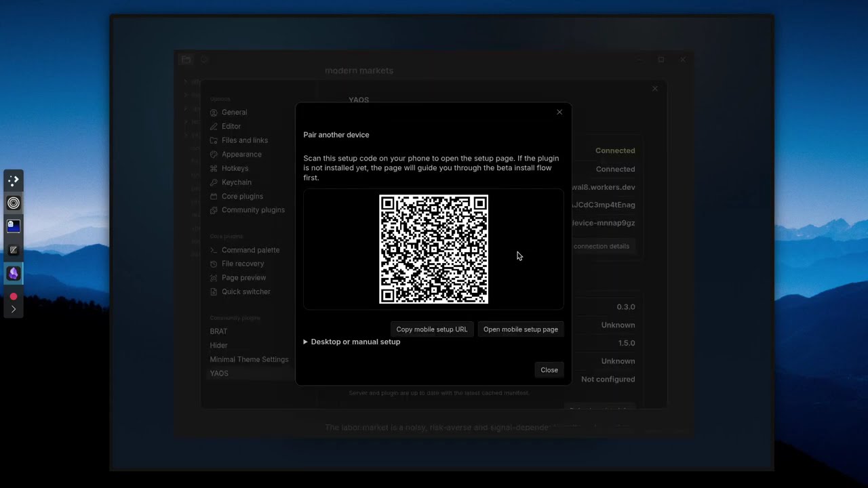Click the Quick switcher icon
The height and width of the screenshot is (488, 868).
tap(214, 292)
